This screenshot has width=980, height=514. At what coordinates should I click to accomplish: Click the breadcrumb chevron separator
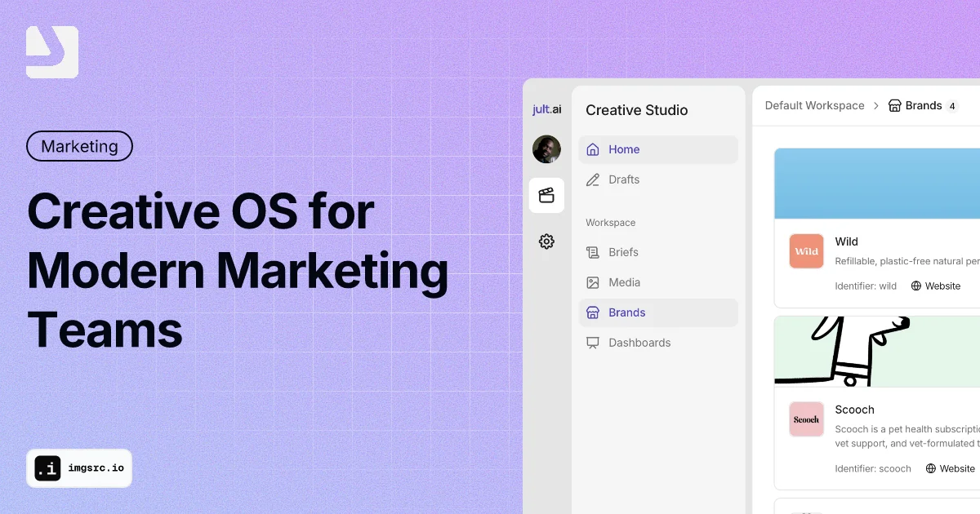pyautogui.click(x=876, y=105)
